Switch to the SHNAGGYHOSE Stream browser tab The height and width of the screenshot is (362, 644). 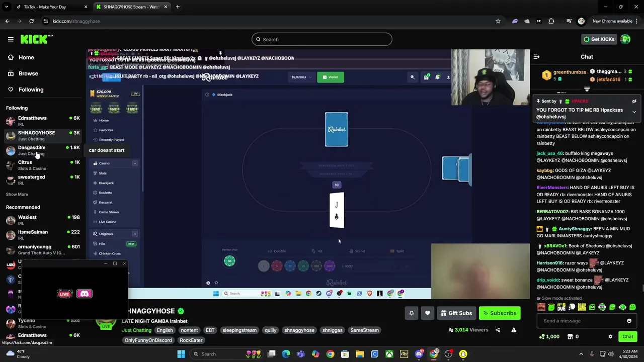[132, 7]
